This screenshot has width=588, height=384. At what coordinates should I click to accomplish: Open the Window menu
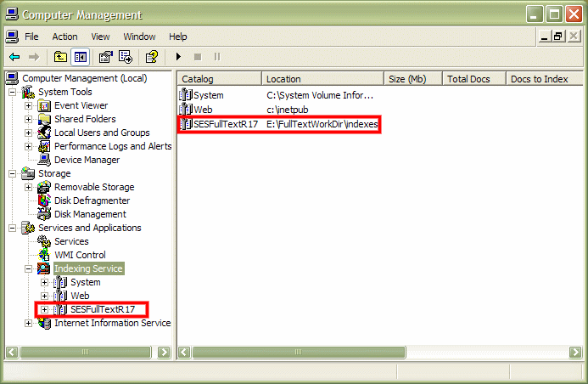pos(139,37)
